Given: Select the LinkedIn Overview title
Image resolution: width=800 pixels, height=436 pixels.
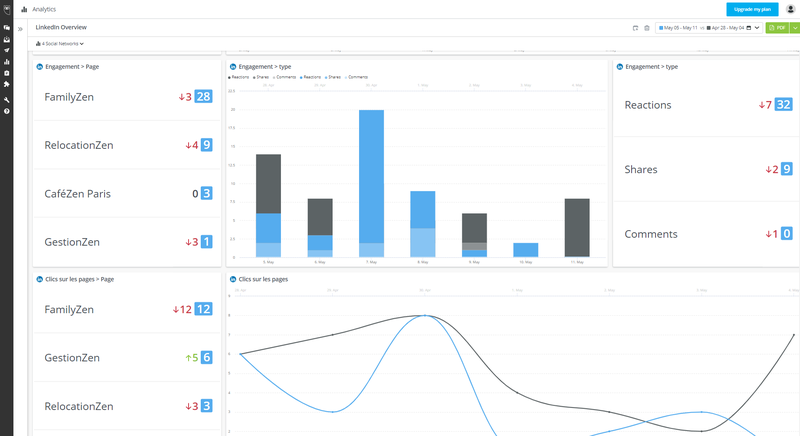Looking at the screenshot, I should pyautogui.click(x=61, y=28).
